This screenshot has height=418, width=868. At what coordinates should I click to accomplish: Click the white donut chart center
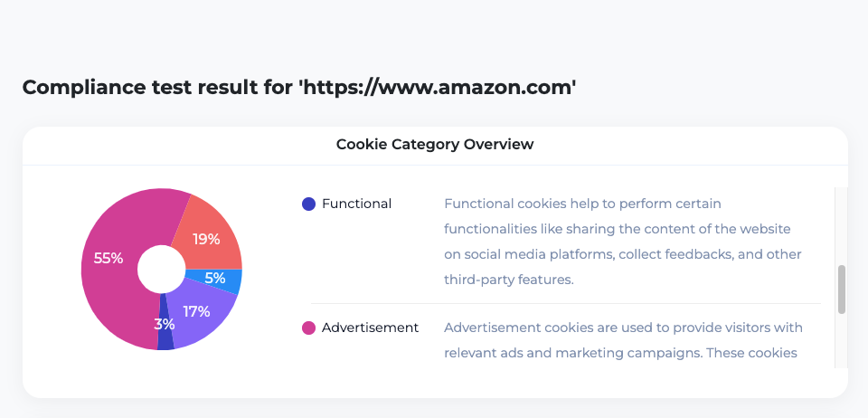point(161,269)
